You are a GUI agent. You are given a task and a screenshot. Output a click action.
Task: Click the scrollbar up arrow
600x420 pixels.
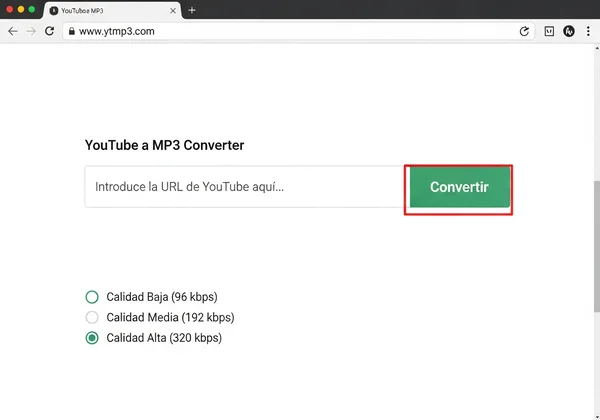[x=597, y=48]
